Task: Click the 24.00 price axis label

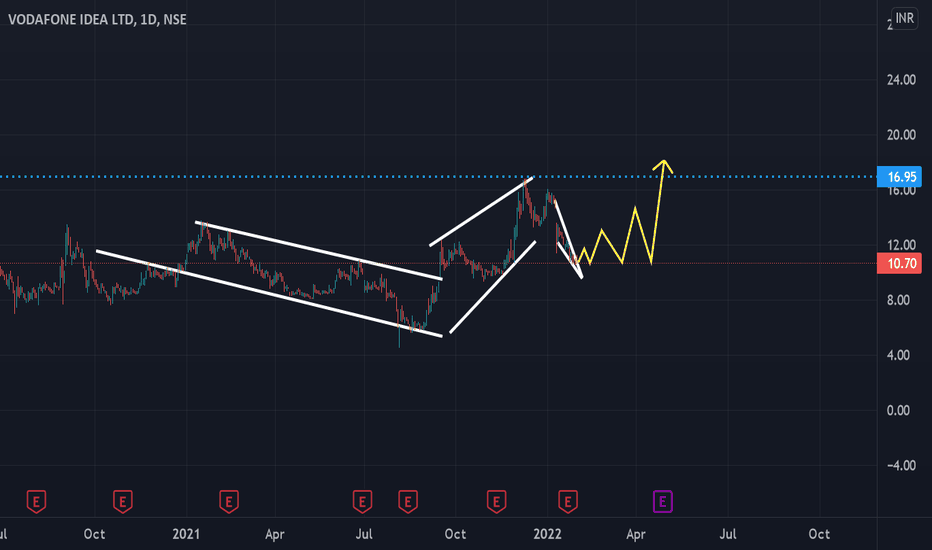Action: pyautogui.click(x=901, y=80)
